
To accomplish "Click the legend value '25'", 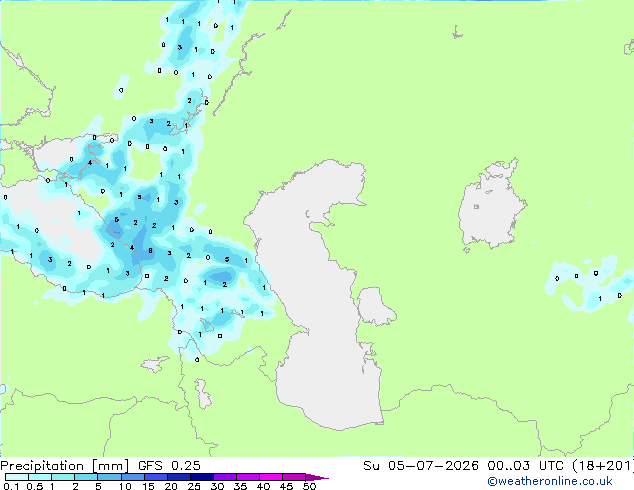I will click(x=194, y=486).
